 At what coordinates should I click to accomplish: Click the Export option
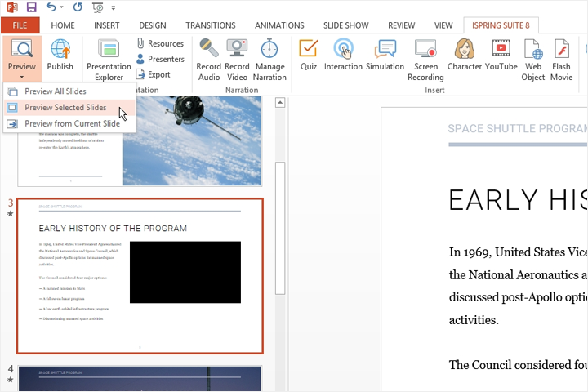point(153,74)
